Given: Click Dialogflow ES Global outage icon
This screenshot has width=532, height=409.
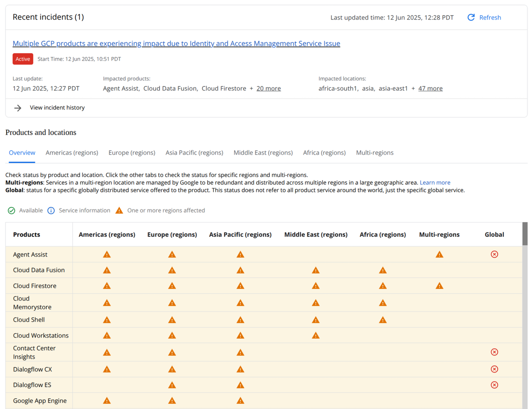Looking at the screenshot, I should click(494, 385).
